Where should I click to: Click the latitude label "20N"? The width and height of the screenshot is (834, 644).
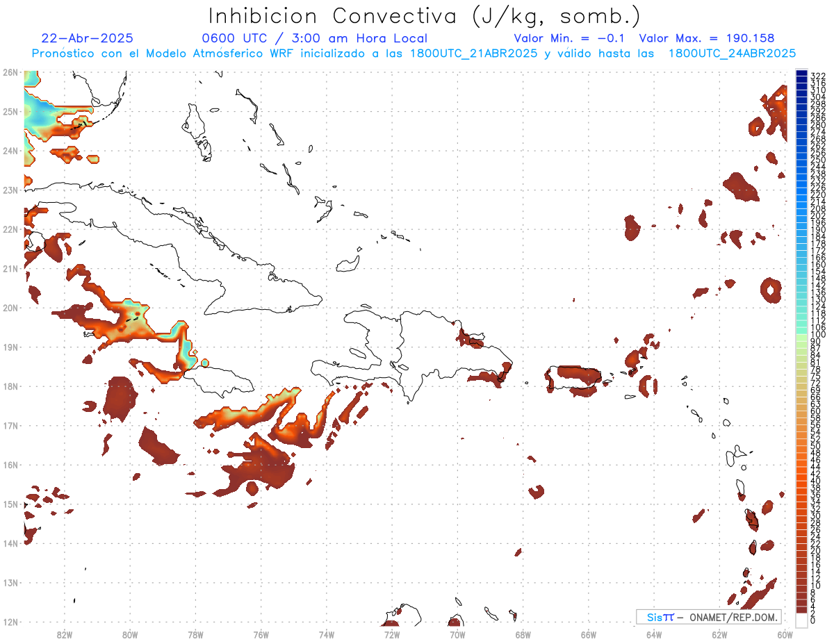(x=10, y=308)
